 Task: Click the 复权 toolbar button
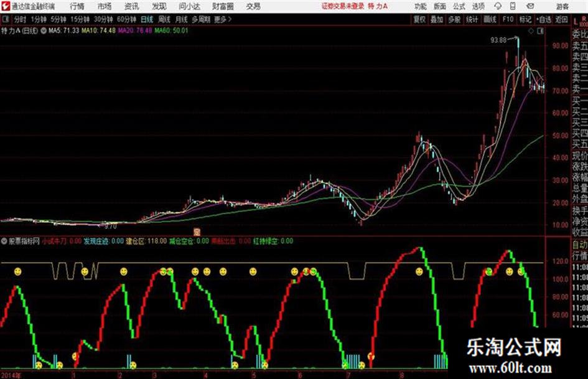point(419,19)
